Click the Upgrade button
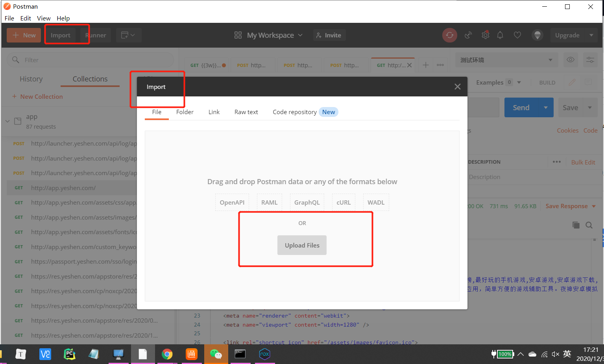This screenshot has height=364, width=604. pyautogui.click(x=567, y=35)
